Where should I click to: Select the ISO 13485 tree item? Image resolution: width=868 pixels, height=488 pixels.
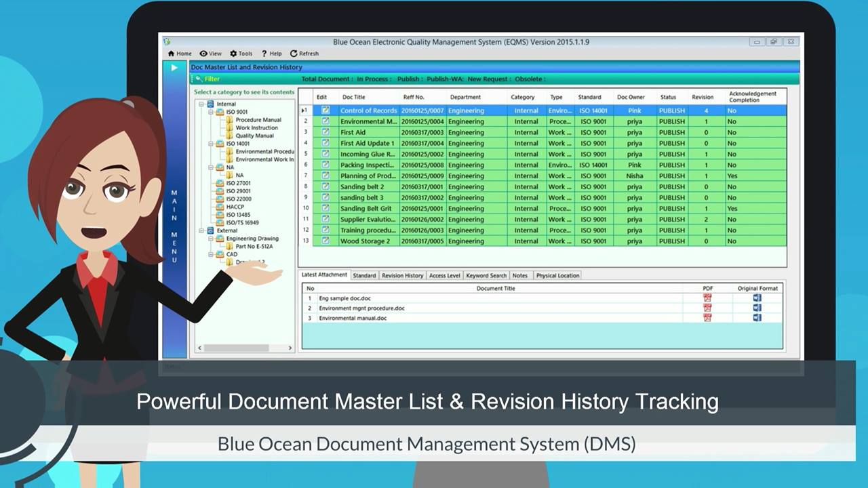(x=238, y=215)
